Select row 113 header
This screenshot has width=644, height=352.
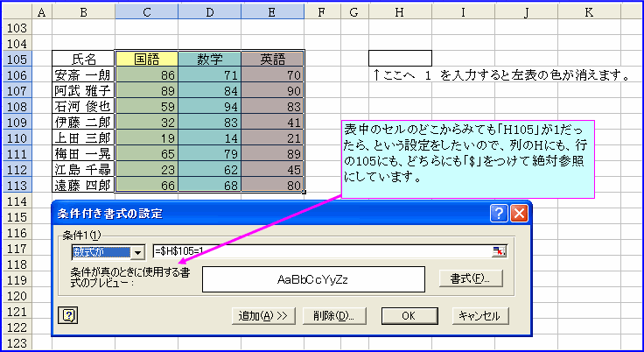coord(17,185)
